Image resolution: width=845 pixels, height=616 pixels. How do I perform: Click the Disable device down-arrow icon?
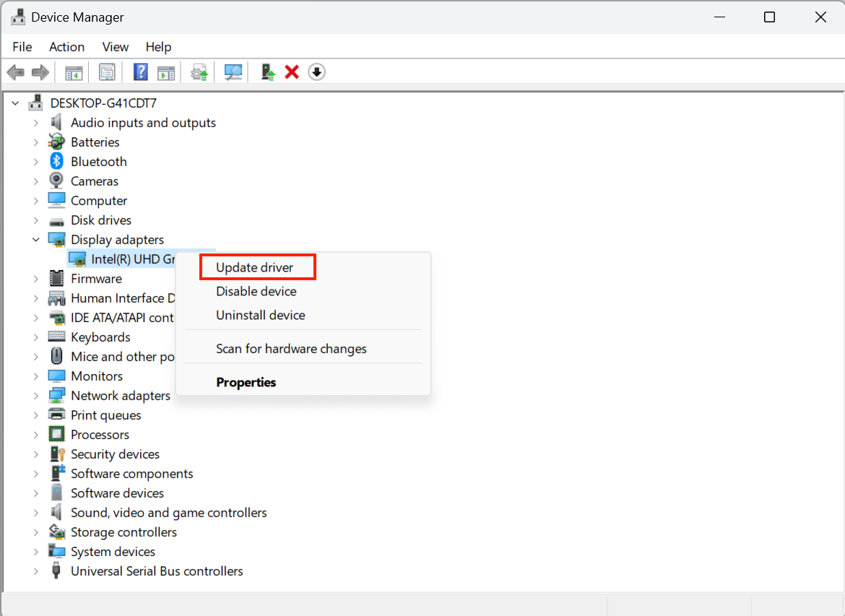(316, 71)
